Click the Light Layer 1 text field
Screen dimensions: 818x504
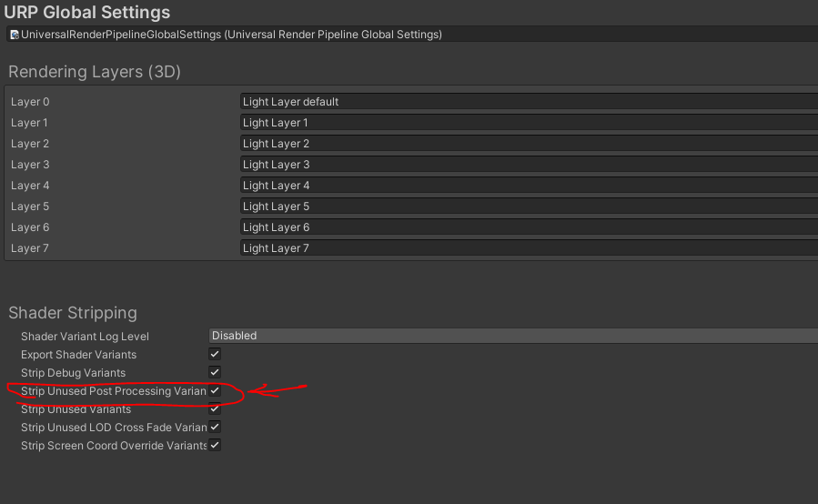click(x=528, y=123)
